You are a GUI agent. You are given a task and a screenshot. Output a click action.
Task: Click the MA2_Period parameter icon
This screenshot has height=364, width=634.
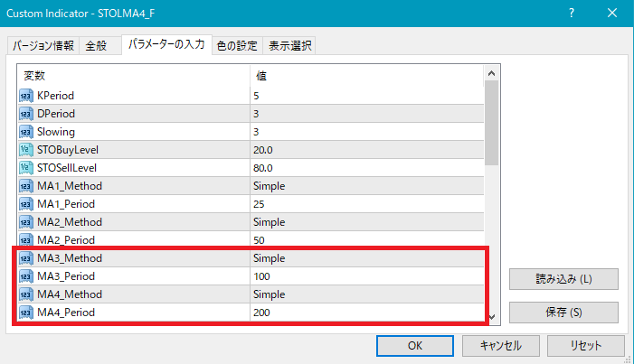(x=25, y=240)
